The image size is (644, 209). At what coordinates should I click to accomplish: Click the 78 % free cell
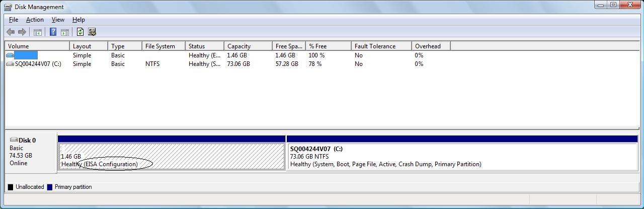coord(315,64)
